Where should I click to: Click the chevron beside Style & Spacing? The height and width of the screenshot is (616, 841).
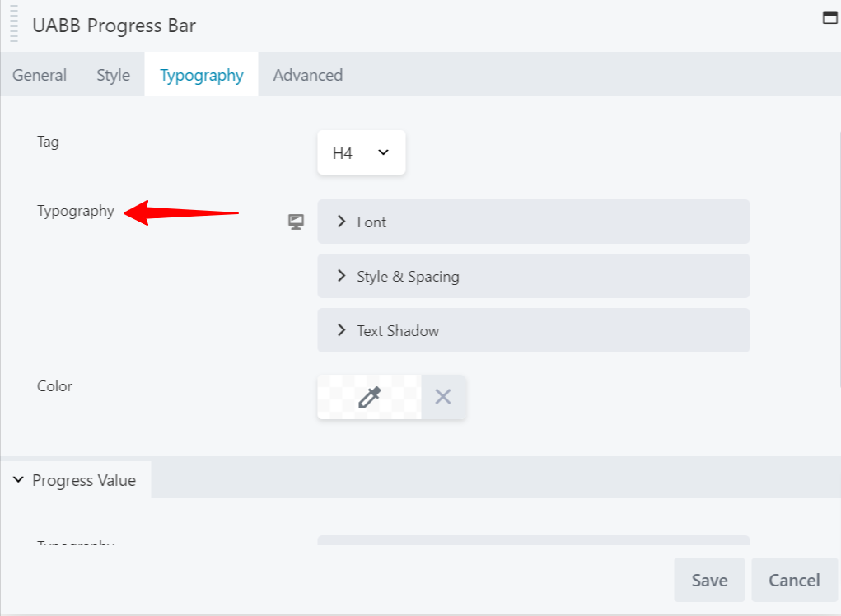(341, 276)
